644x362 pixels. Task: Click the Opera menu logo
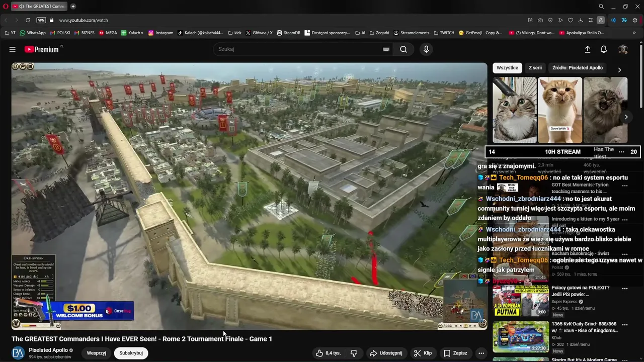(5, 7)
